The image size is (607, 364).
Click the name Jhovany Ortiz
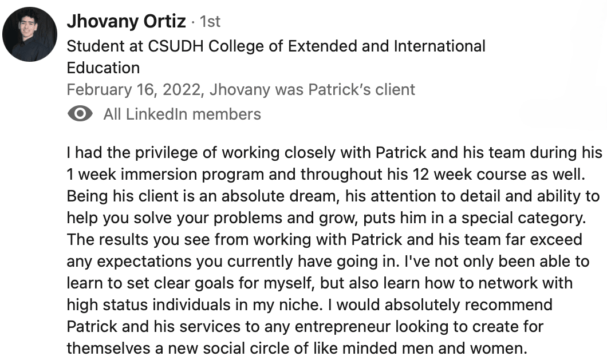(x=126, y=22)
